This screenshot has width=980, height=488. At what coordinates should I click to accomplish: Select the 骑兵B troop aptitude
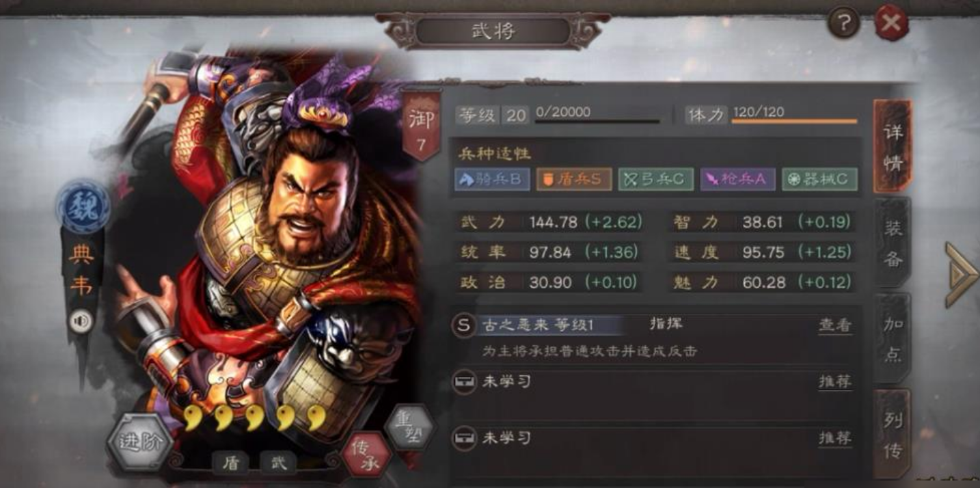492,179
